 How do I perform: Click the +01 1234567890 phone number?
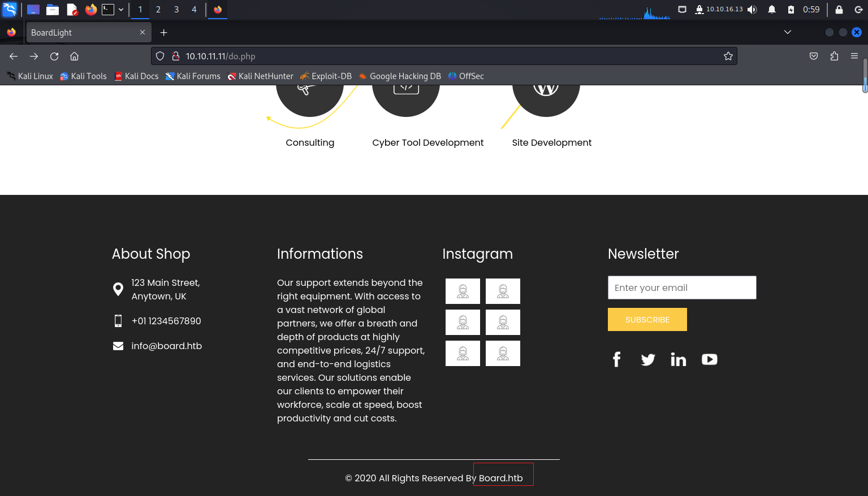tap(166, 321)
